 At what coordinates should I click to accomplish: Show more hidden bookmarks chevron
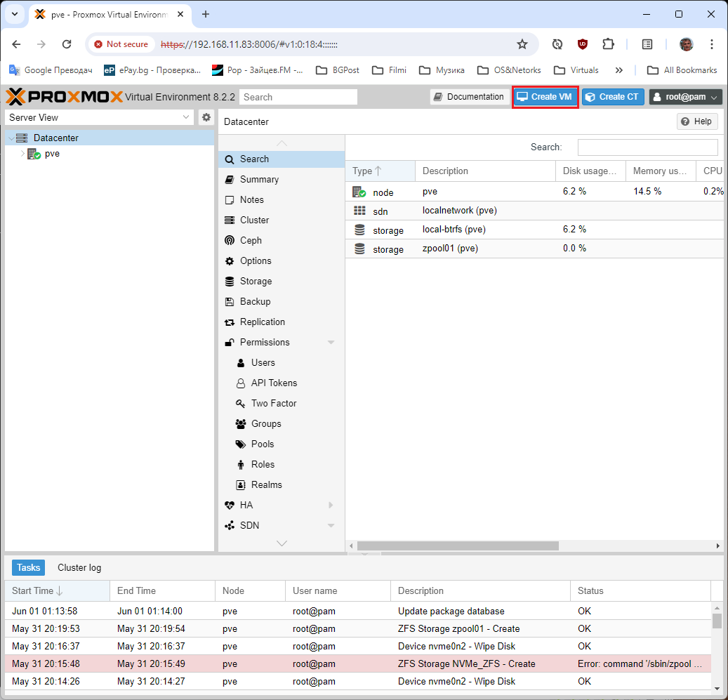619,70
